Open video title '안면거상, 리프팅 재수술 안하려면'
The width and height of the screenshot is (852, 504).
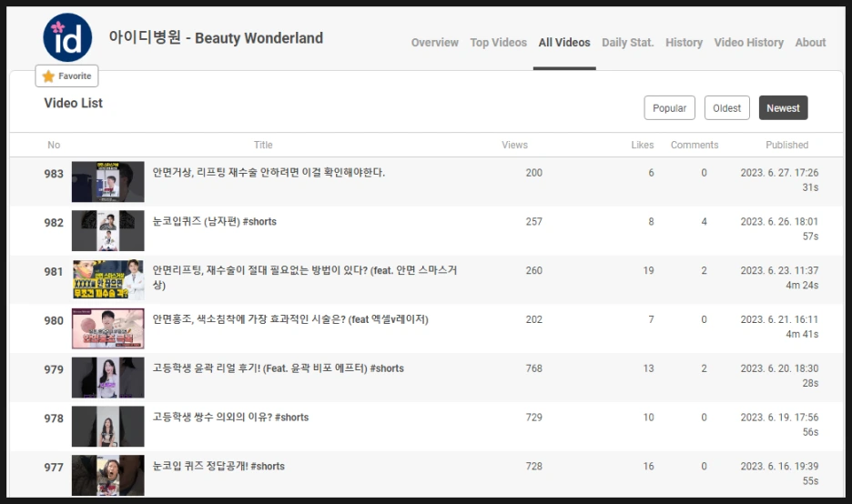tap(269, 173)
